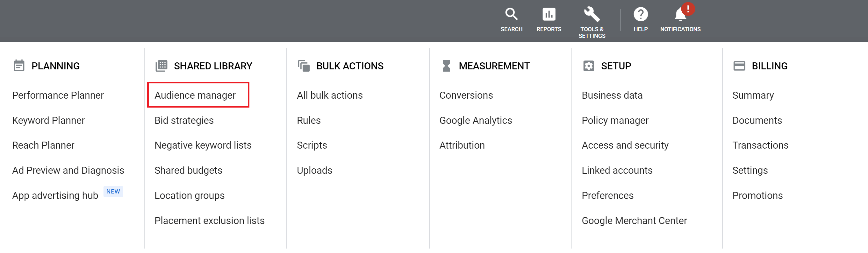View Billing Transactions
This screenshot has width=868, height=253.
point(760,145)
